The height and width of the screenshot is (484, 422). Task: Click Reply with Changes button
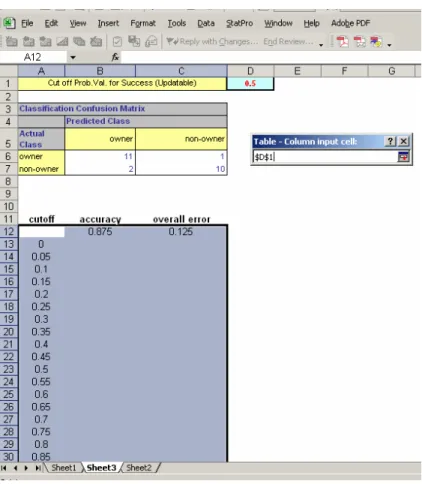(x=212, y=41)
